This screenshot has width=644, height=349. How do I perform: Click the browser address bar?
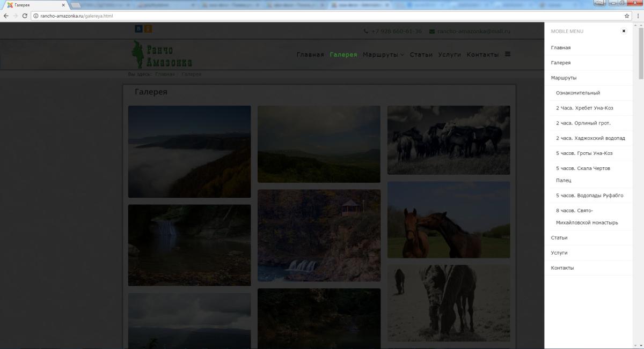tap(322, 16)
